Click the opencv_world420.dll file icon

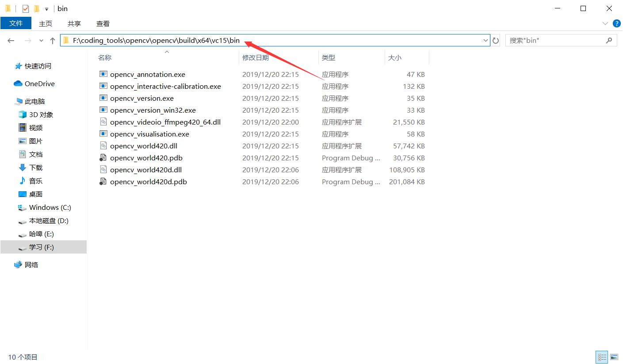[103, 145]
